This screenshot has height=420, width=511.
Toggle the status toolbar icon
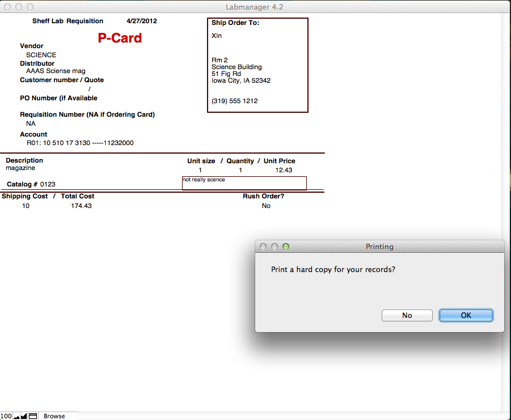[32, 416]
